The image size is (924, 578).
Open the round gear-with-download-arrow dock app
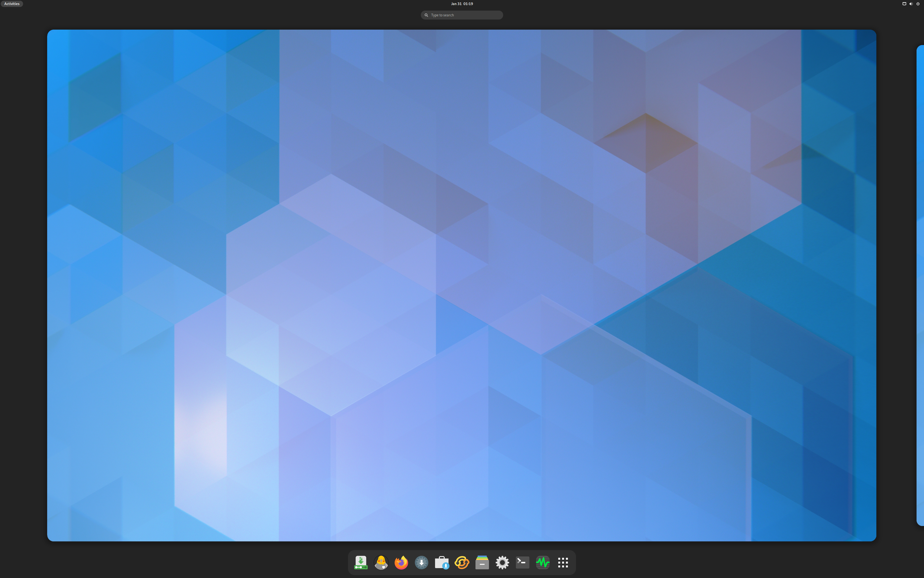point(422,562)
